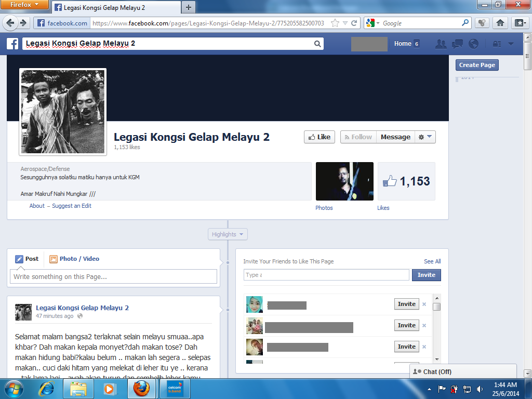Invite the first listed friend

[x=406, y=304]
